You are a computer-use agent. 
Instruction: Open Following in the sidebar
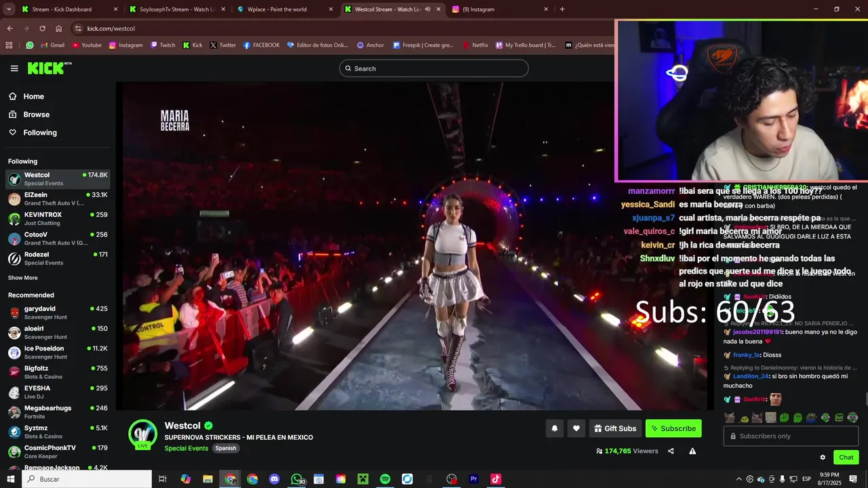pyautogui.click(x=33, y=133)
